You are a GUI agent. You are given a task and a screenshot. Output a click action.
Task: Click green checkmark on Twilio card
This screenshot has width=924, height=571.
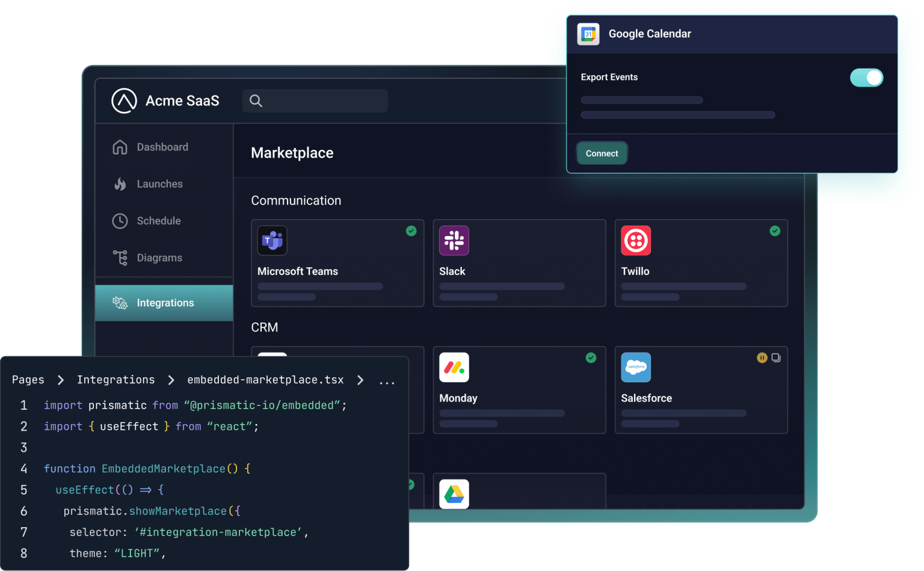pyautogui.click(x=775, y=231)
